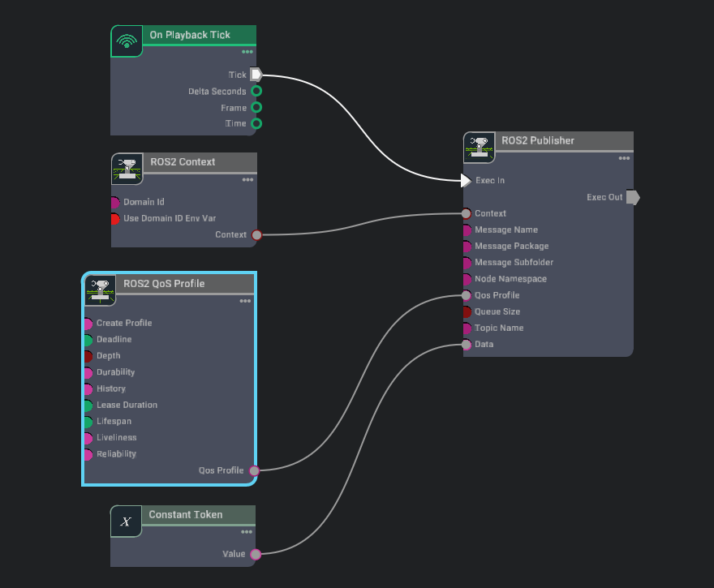Click the Delta Seconds output port

tap(256, 92)
